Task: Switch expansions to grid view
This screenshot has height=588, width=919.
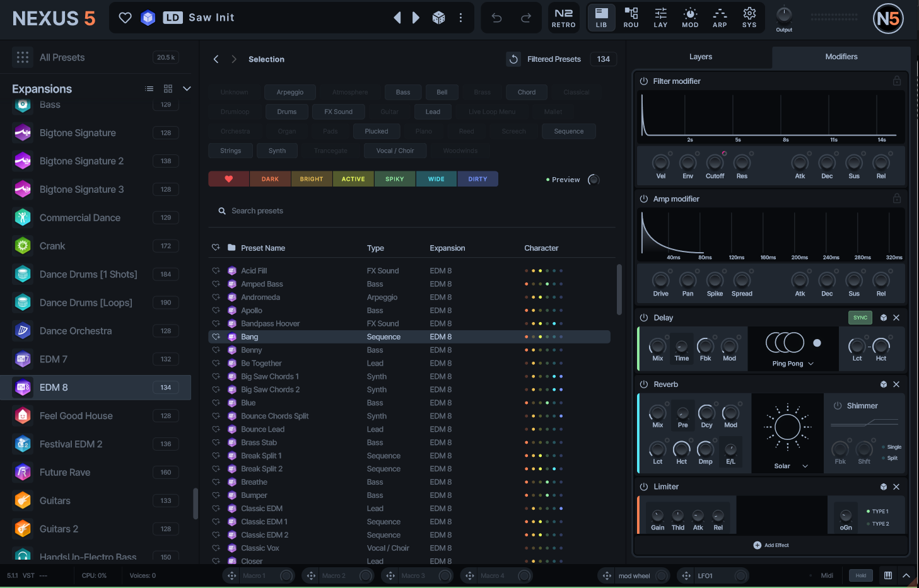Action: [168, 89]
